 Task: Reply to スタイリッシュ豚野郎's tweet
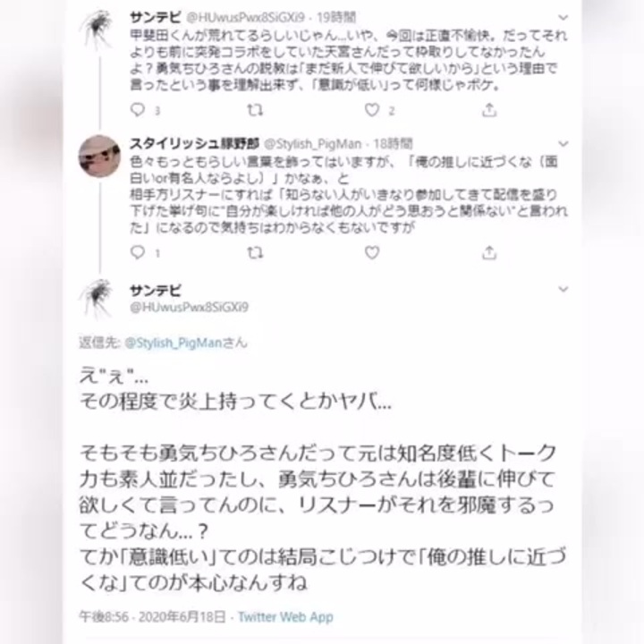point(138,252)
